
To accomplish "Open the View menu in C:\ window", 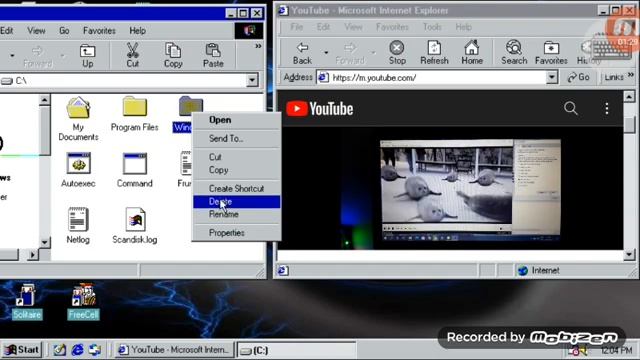I will click(36, 31).
